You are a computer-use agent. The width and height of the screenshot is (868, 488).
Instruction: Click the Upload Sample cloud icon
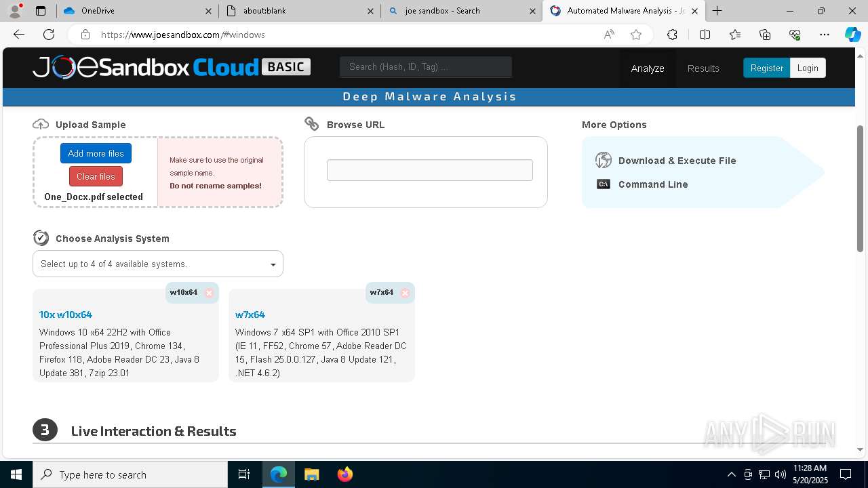41,124
